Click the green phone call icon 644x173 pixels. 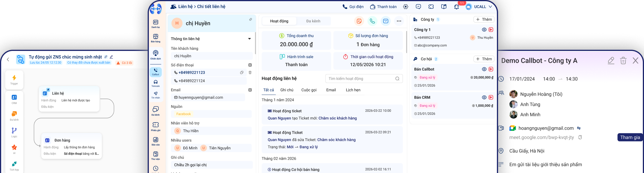click(x=372, y=21)
